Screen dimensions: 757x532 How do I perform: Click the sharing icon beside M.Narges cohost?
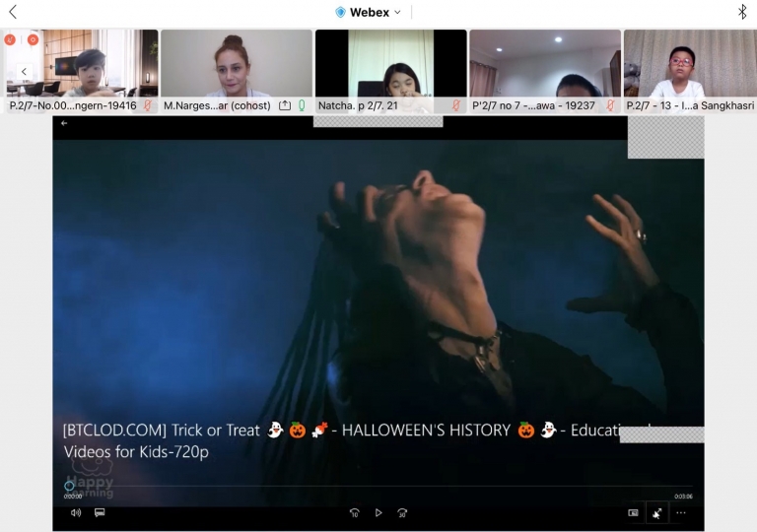click(285, 105)
